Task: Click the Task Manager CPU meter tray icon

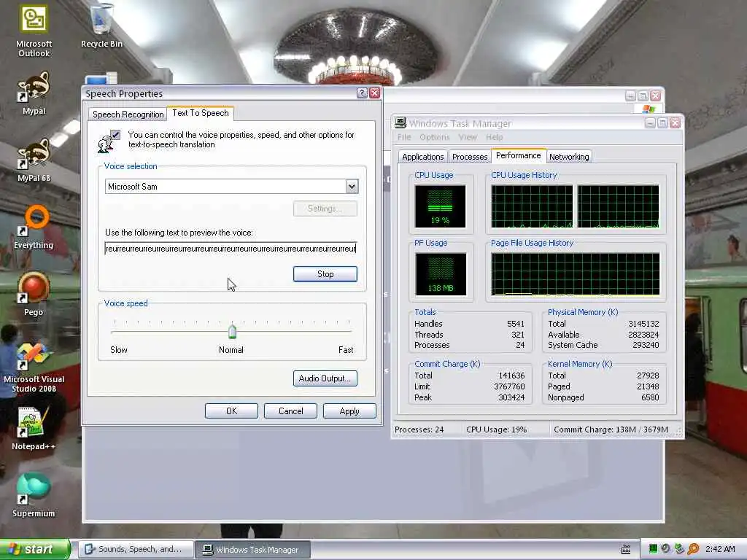Action: click(653, 549)
